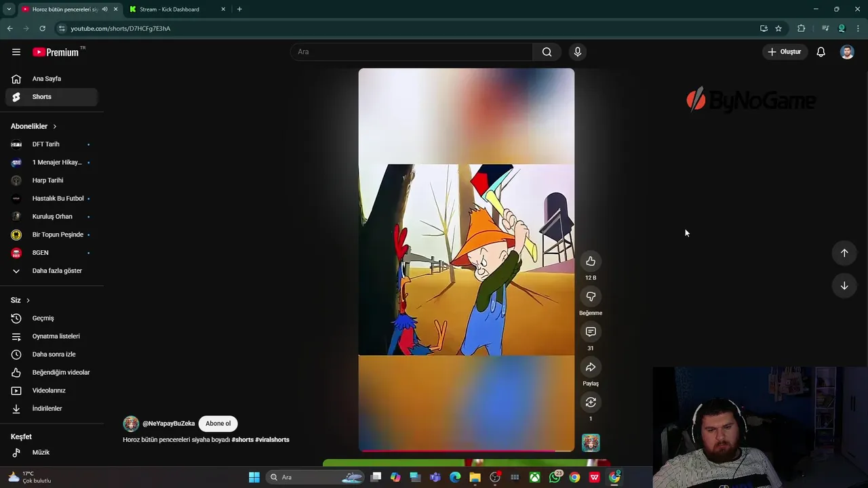
Task: Open Geçmiş history
Action: point(52,319)
